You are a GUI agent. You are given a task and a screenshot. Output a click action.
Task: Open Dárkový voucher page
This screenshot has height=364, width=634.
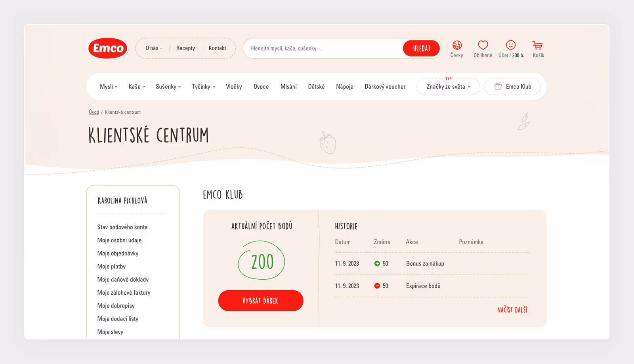click(385, 87)
